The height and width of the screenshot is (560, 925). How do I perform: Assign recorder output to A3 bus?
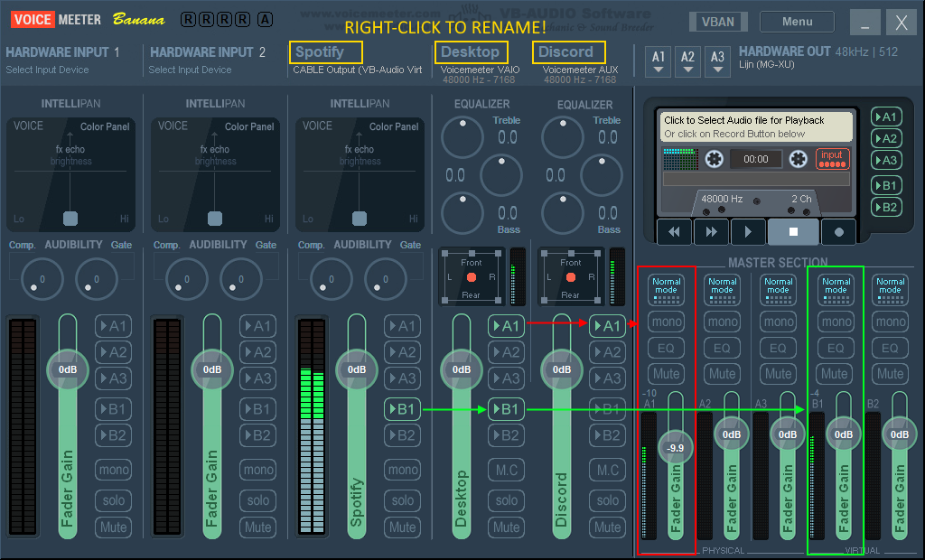point(886,160)
